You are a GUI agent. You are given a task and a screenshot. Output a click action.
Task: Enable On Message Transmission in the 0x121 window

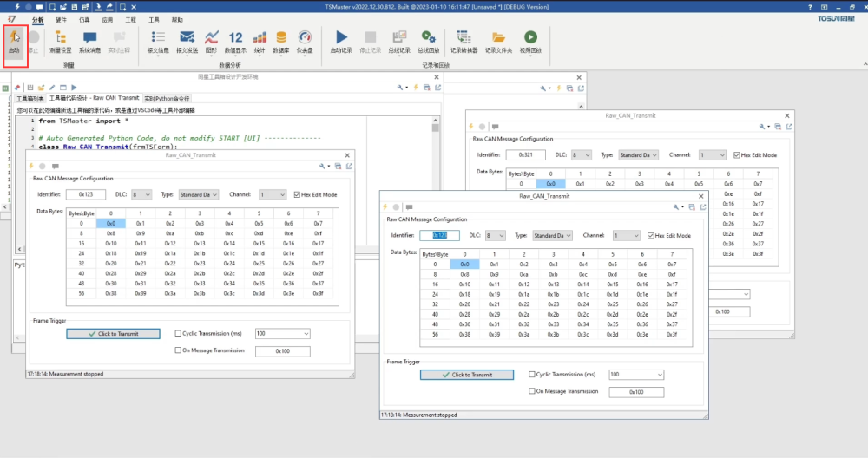click(532, 392)
